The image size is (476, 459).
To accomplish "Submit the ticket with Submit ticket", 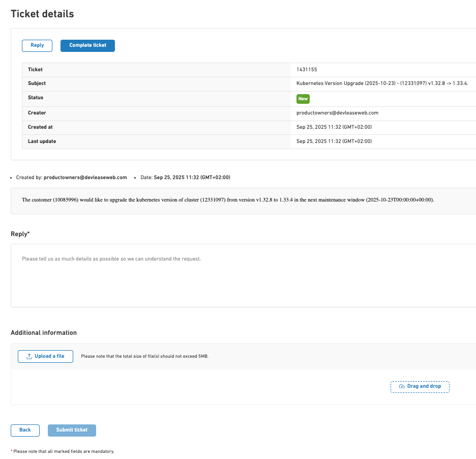I will coord(72,430).
